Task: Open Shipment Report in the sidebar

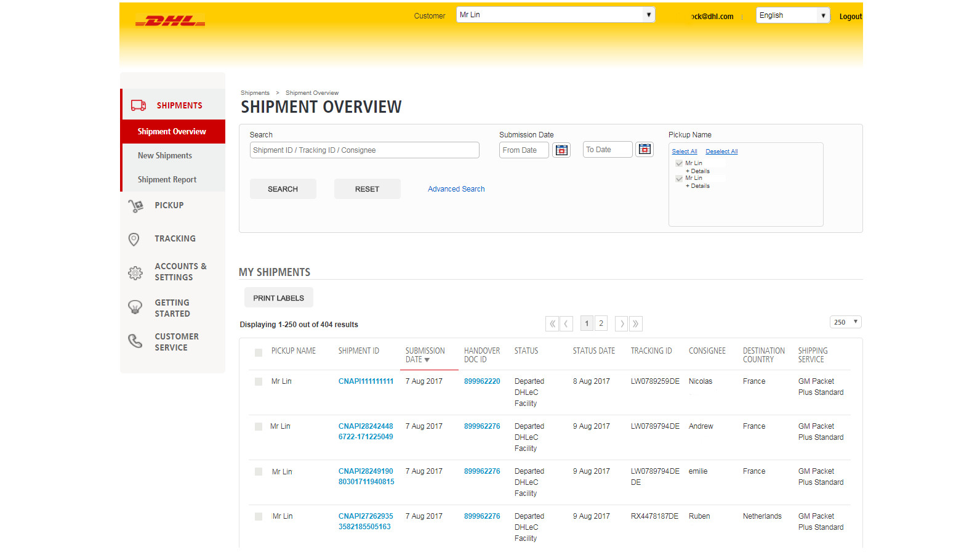Action: coord(167,180)
